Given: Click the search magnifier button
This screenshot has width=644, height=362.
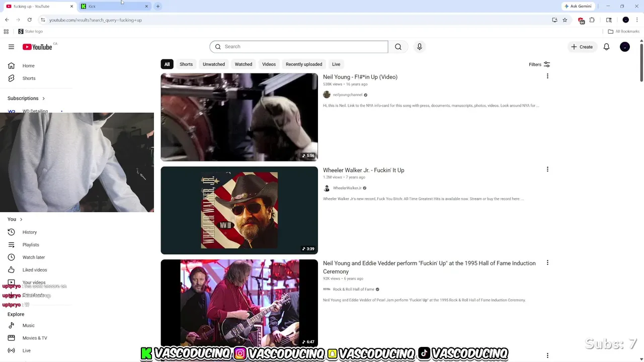Looking at the screenshot, I should (x=398, y=47).
